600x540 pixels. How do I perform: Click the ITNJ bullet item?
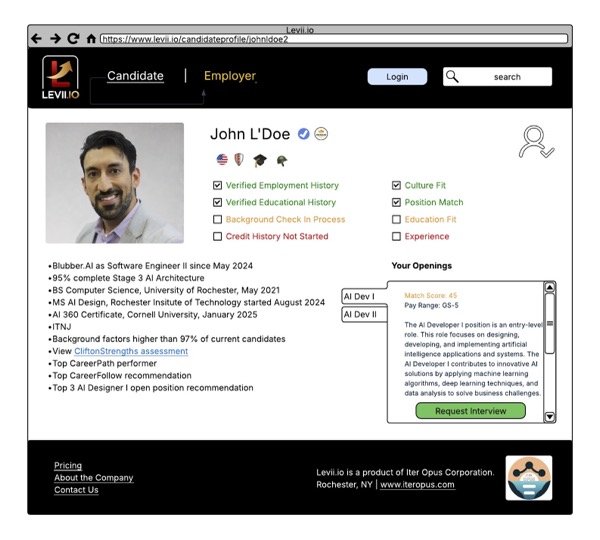pos(60,327)
